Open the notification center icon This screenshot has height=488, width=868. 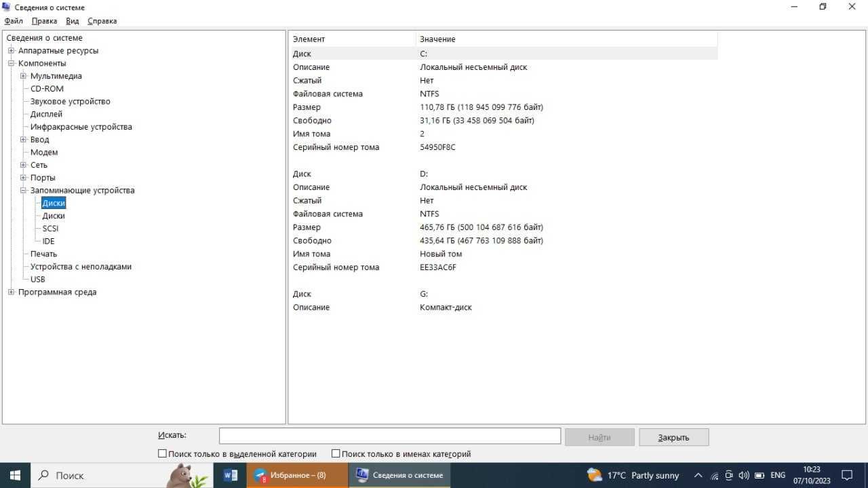847,475
